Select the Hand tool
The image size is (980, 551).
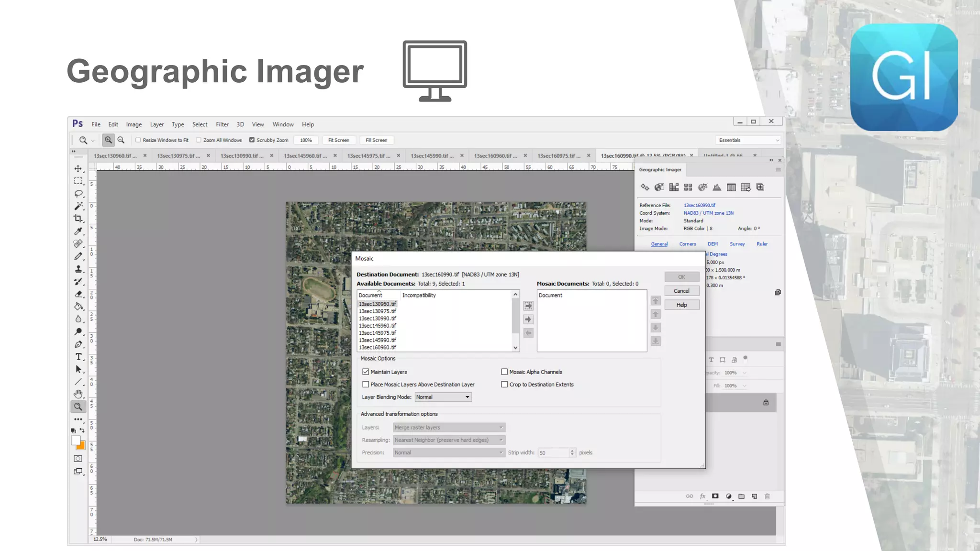tap(78, 394)
